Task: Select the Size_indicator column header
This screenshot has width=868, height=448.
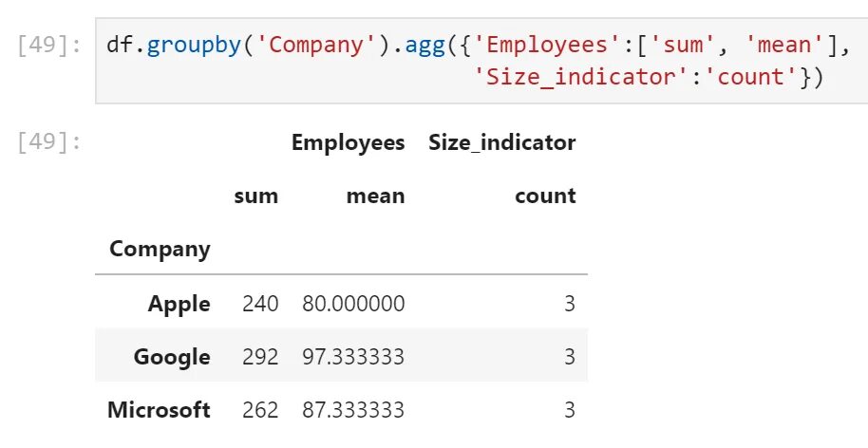Action: coord(502,142)
